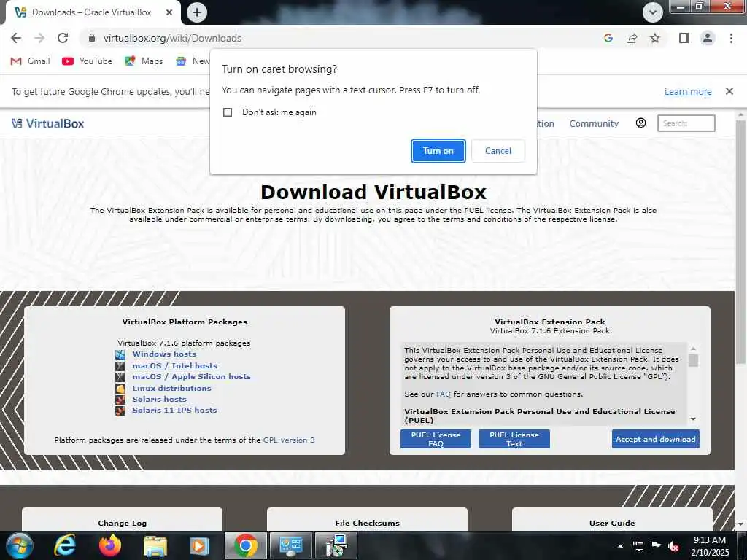
Task: Open Windows hosts download link
Action: pyautogui.click(x=164, y=354)
